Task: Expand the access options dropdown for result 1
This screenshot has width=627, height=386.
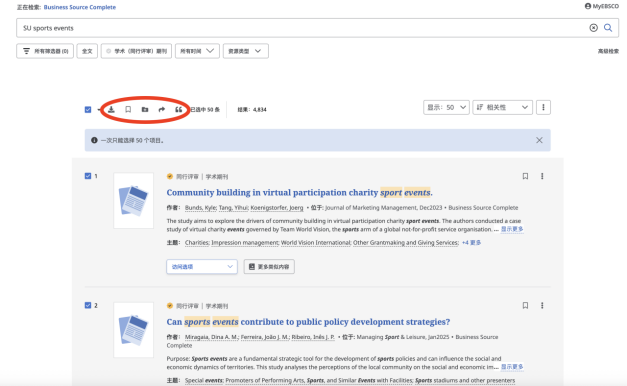Action: coord(202,266)
